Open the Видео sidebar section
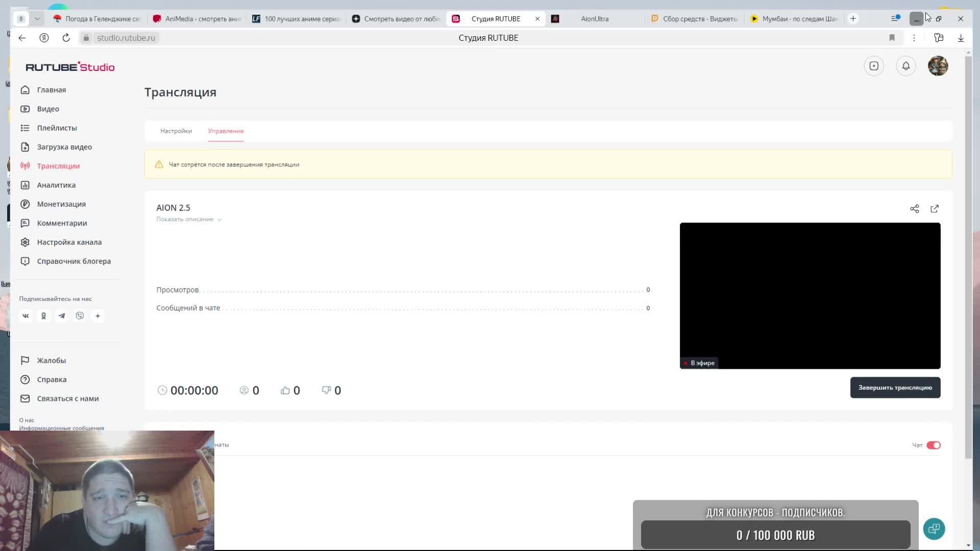Viewport: 980px width, 551px height. [48, 109]
